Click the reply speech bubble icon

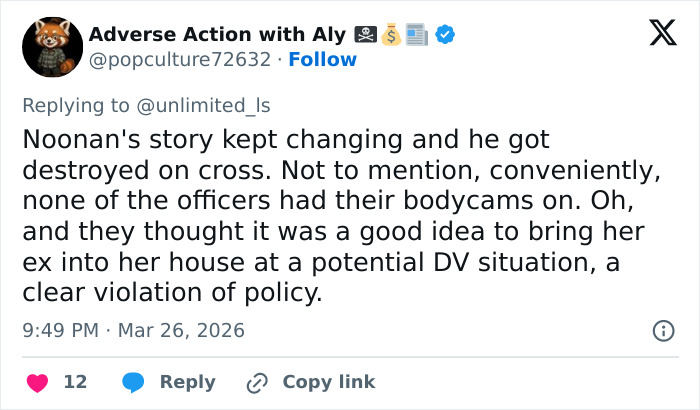pos(133,382)
